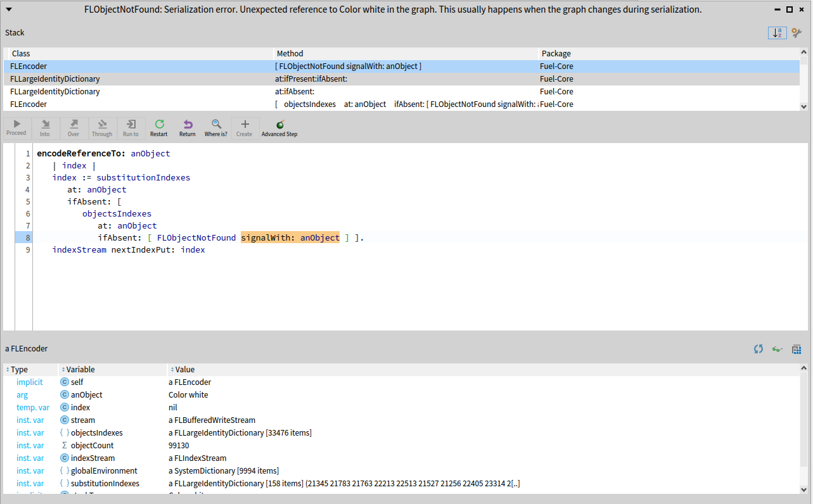Toggle alphabetical sorting of the stack
Screen dimensions: 813x504
(x=777, y=32)
